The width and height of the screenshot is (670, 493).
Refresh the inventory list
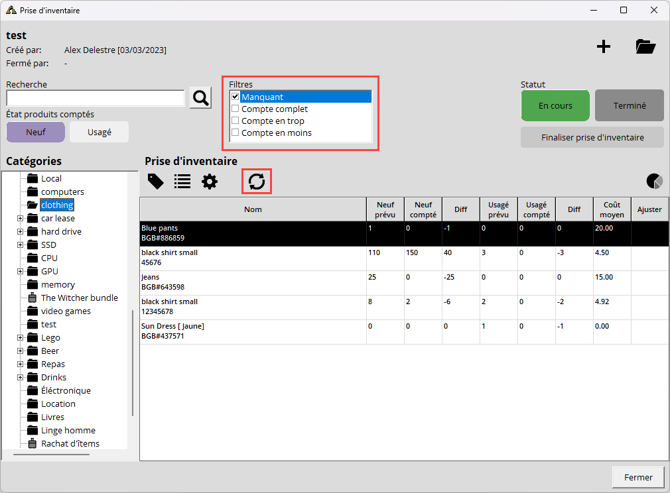(257, 181)
